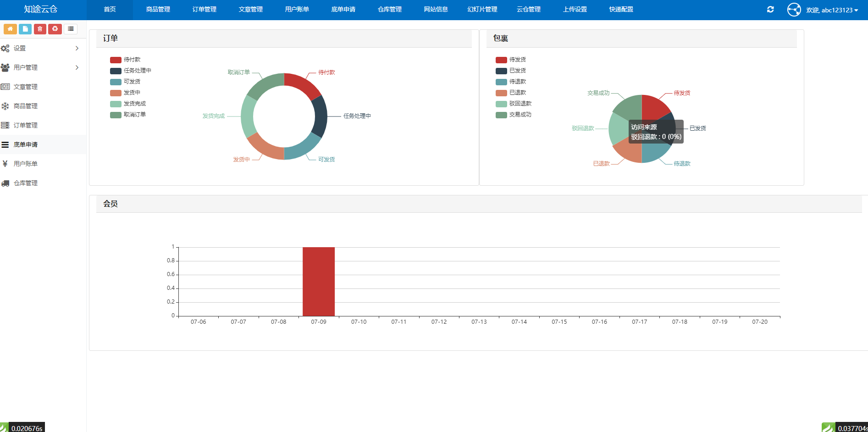The image size is (868, 432).
Task: Expand the 用户管理 sidebar arrow
Action: 77,67
